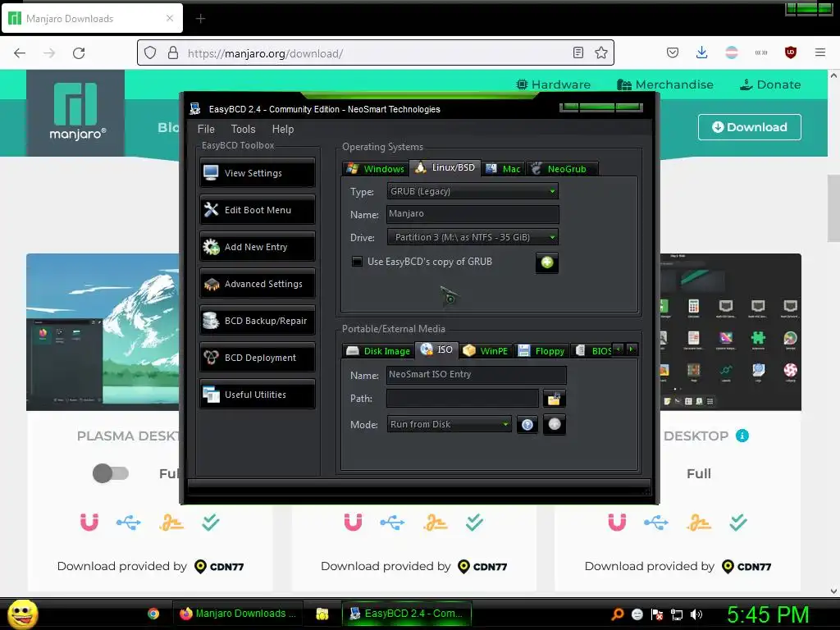Open Donate link on Manjaro page
The height and width of the screenshot is (630, 840).
(x=769, y=84)
